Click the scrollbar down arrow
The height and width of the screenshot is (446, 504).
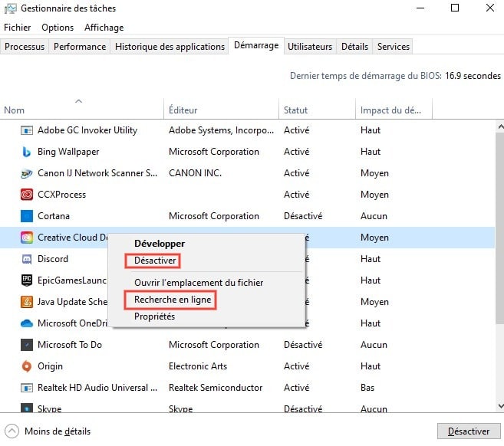coord(500,406)
